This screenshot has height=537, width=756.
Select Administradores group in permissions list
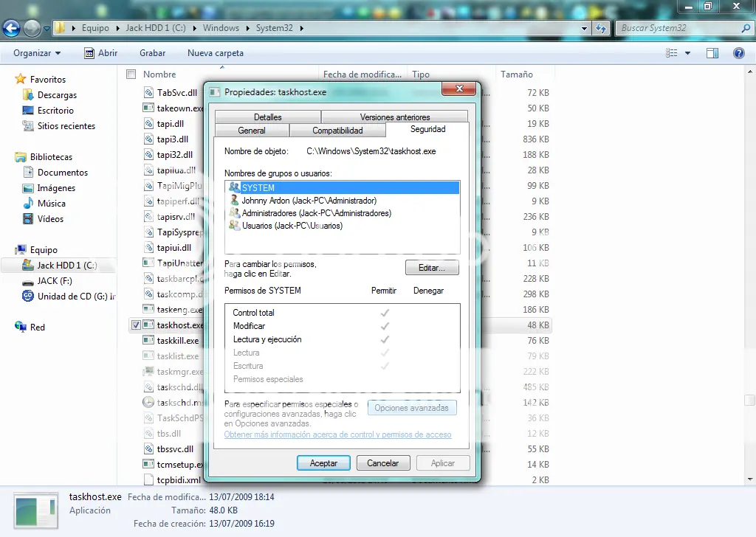[x=316, y=213]
